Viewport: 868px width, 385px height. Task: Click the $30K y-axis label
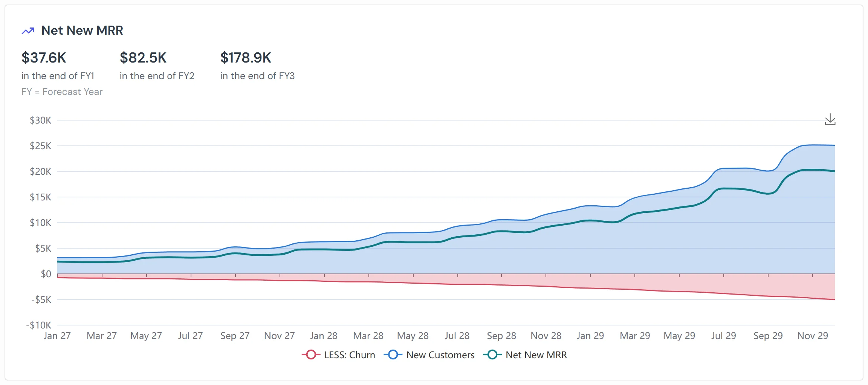[40, 120]
